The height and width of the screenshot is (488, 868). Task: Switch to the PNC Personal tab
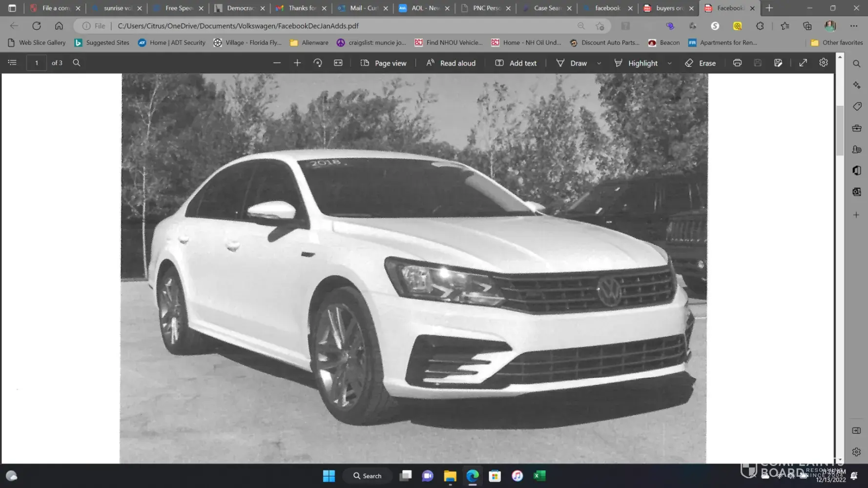[x=486, y=8]
